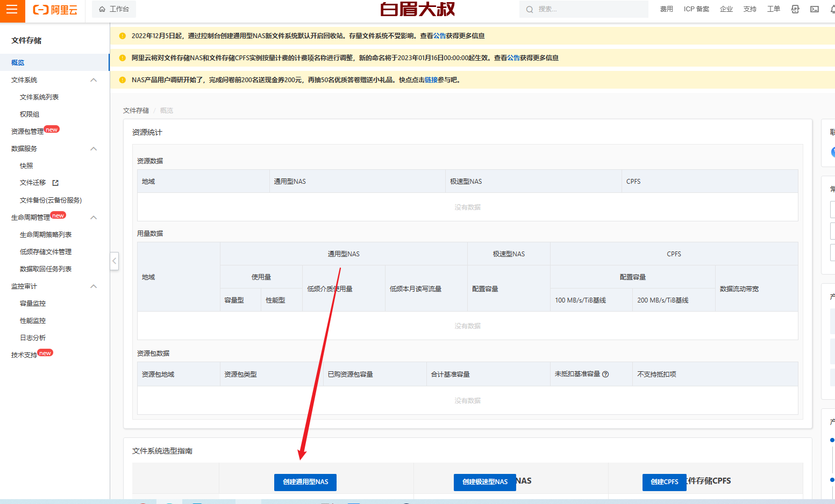
Task: Collapse the 监控审计 sidebar section
Action: tap(94, 286)
